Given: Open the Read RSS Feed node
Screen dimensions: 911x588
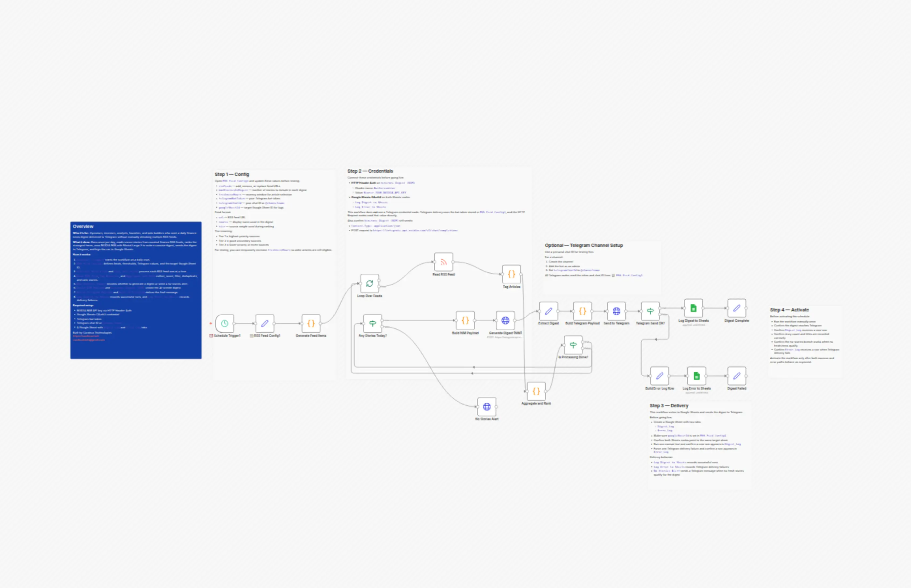Looking at the screenshot, I should point(444,262).
